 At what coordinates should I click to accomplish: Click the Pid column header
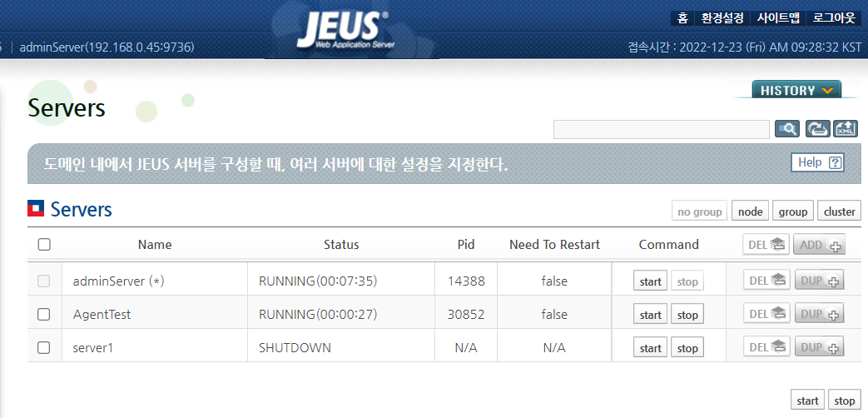[x=466, y=245]
